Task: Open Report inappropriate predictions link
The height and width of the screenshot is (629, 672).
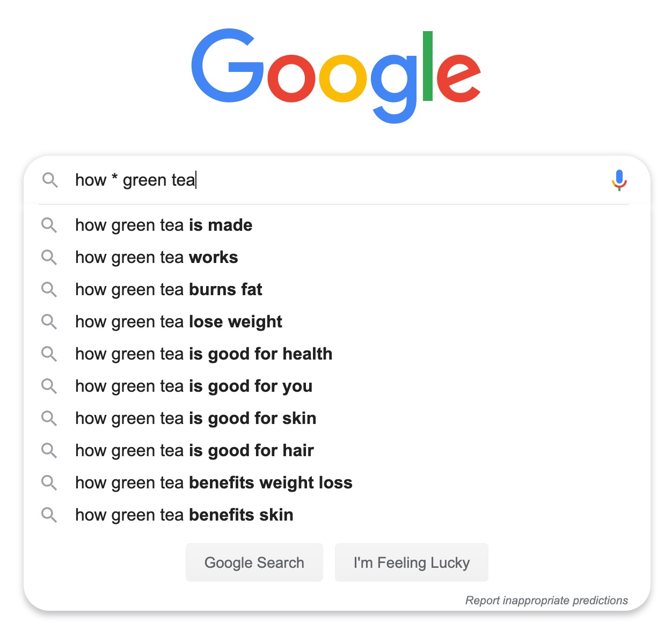Action: 546,600
